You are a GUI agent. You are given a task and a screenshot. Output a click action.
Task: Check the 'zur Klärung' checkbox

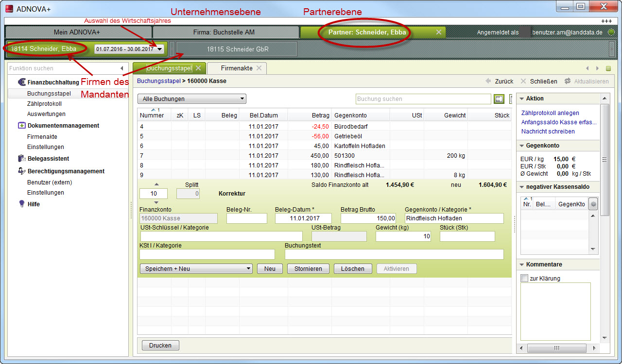[524, 279]
